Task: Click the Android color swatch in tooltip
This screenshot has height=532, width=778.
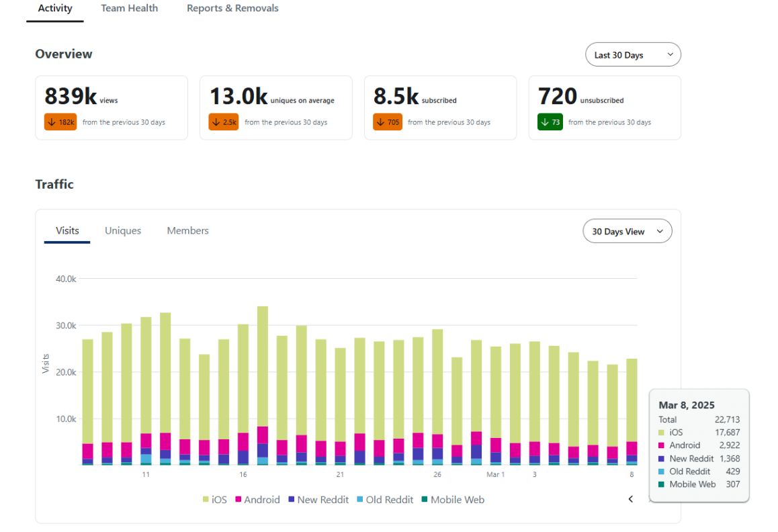Action: point(661,445)
